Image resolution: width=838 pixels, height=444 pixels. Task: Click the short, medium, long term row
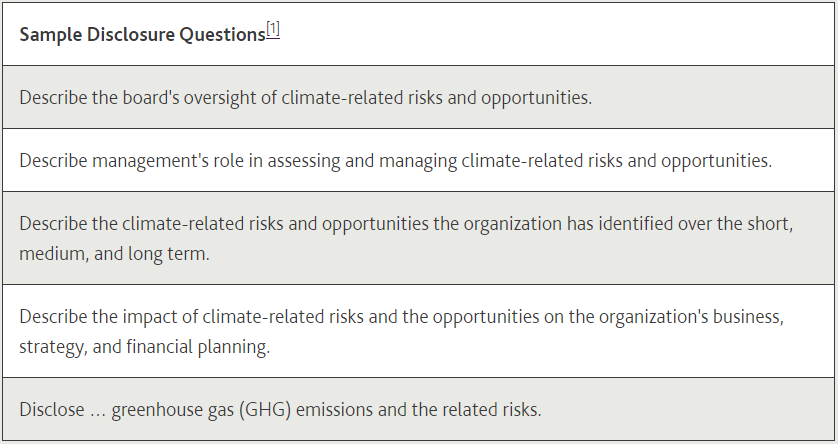419,237
